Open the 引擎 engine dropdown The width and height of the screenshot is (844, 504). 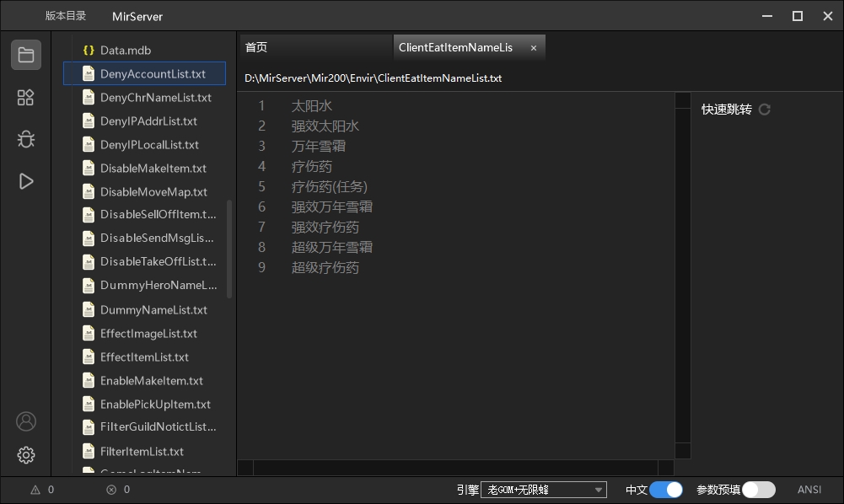[543, 490]
